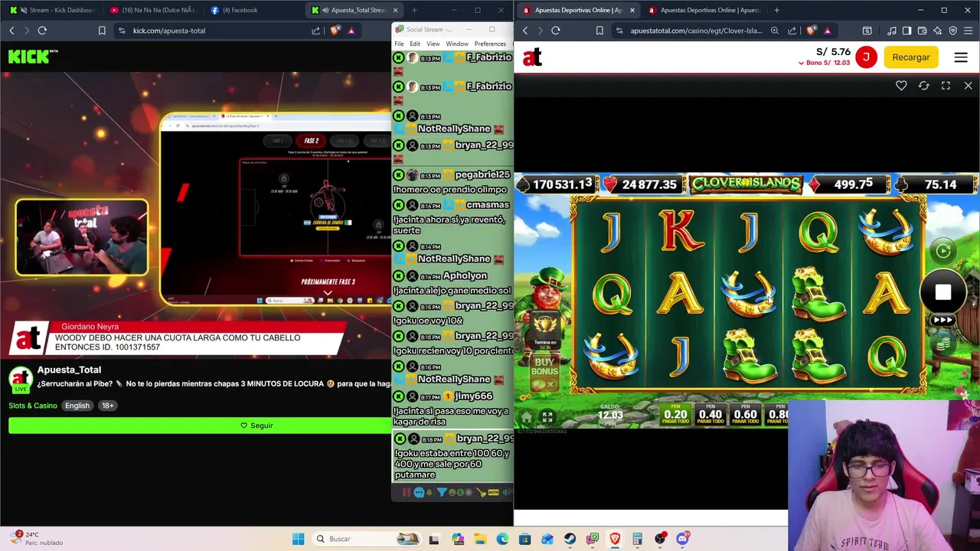Close the game with the X icon
Screen dimensions: 980x551
[x=968, y=86]
